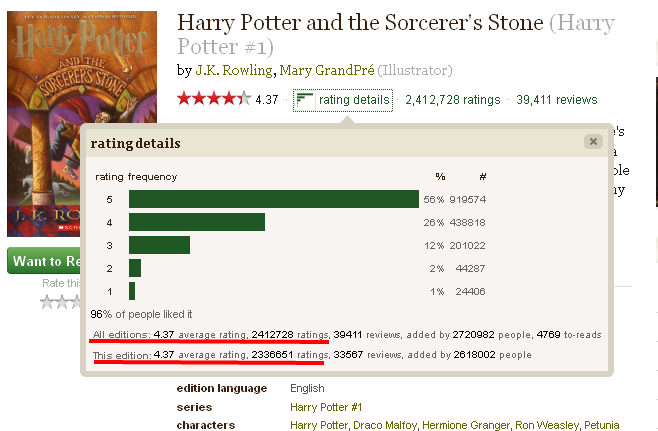658x431 pixels.
Task: Open the 2,412,728 ratings link
Action: coord(452,99)
